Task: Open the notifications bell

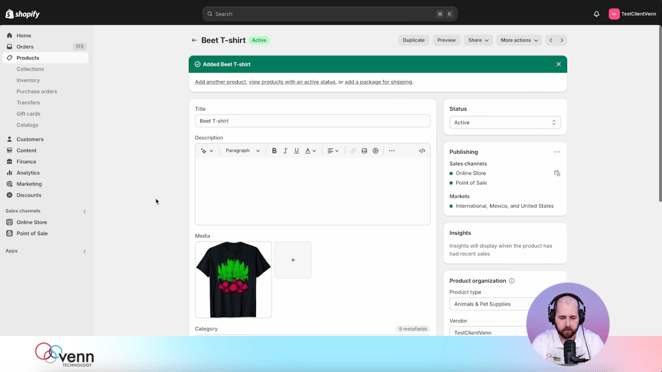Action: click(596, 14)
